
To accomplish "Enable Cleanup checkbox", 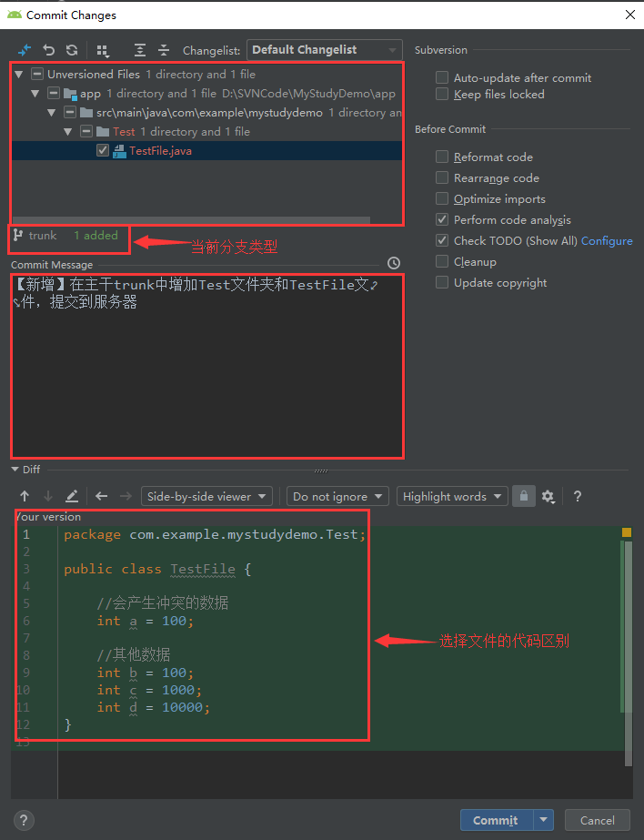I will tap(442, 261).
